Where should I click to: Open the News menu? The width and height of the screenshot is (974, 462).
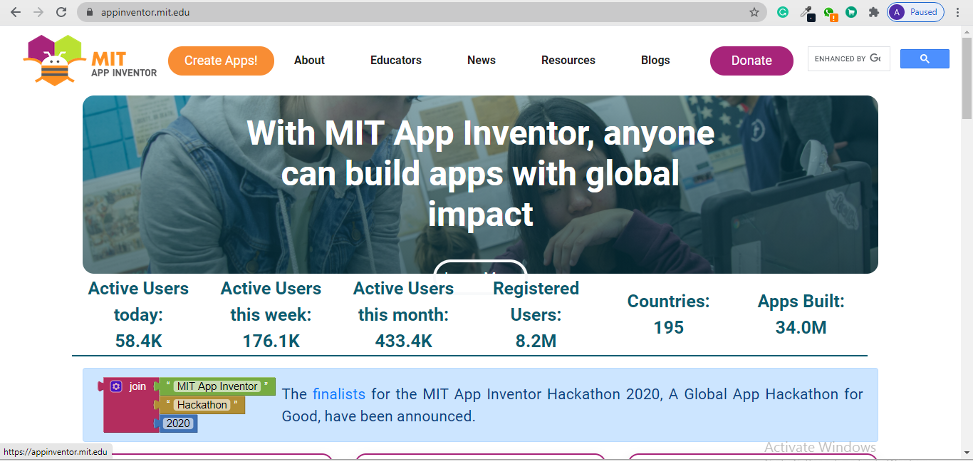(481, 60)
